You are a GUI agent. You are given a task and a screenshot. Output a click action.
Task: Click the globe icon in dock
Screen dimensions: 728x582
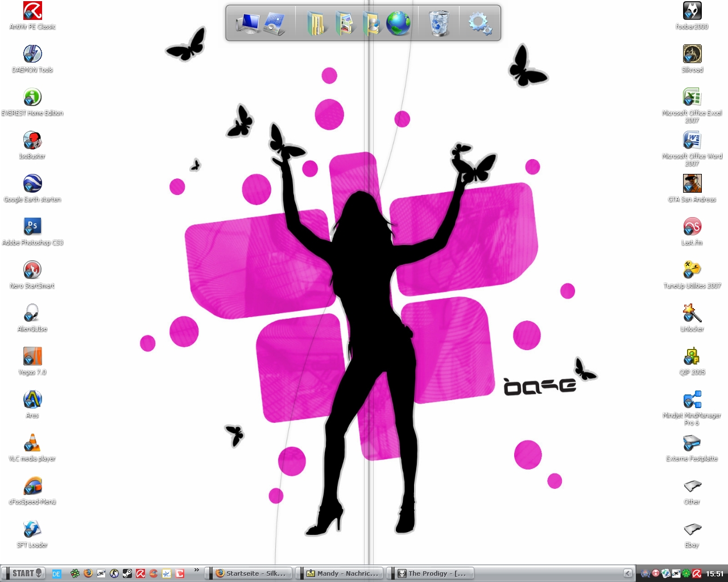coord(398,24)
